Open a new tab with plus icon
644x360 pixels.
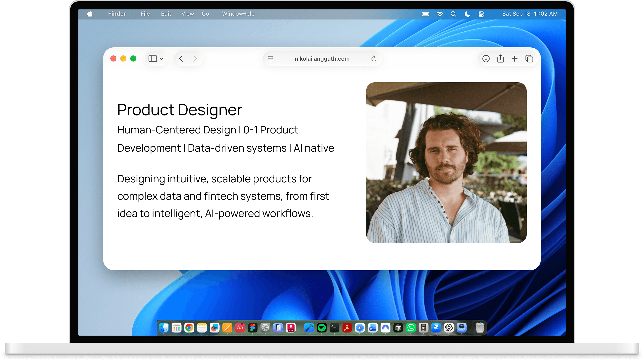pyautogui.click(x=515, y=59)
